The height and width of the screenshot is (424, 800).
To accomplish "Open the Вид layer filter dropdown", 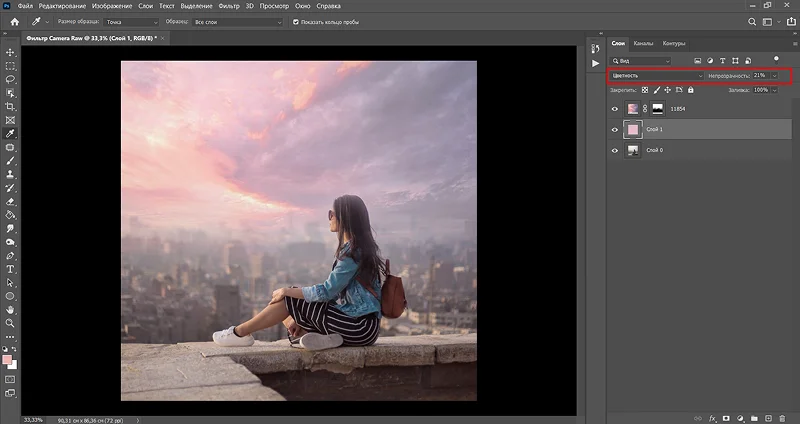I will 641,61.
